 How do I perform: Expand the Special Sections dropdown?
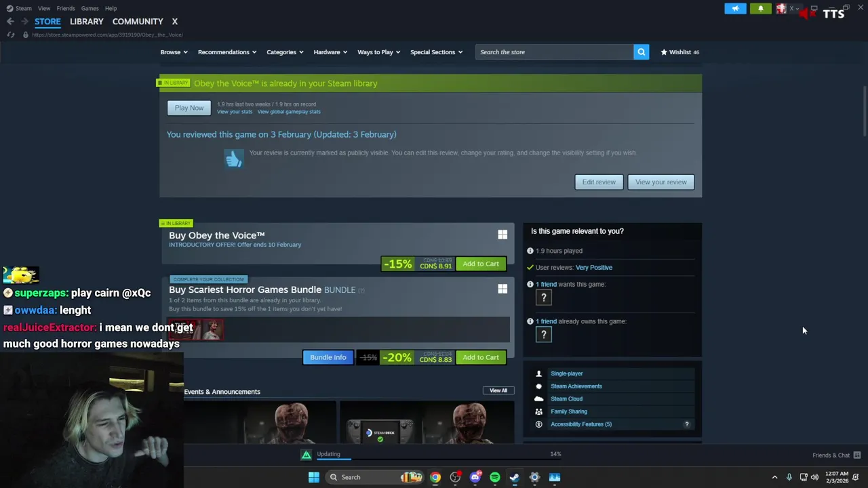[436, 52]
